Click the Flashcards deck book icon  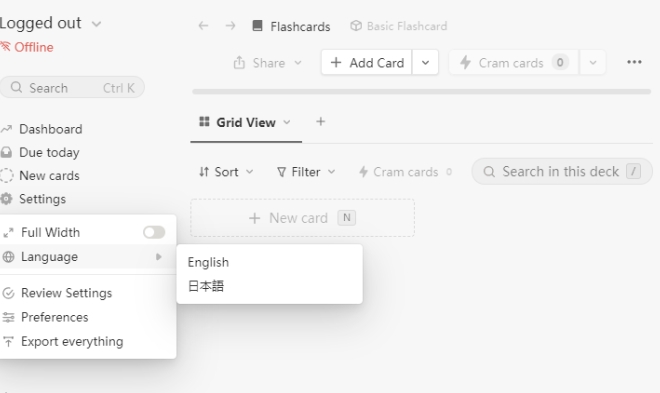tap(257, 26)
